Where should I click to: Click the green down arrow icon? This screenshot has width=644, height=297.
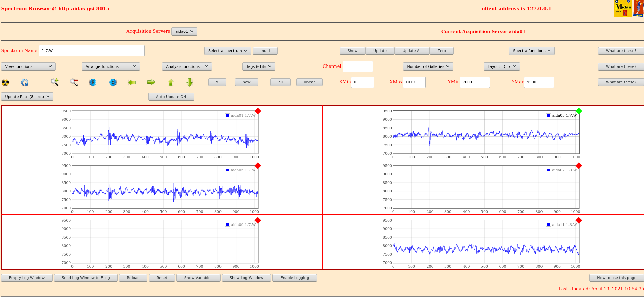pyautogui.click(x=190, y=82)
